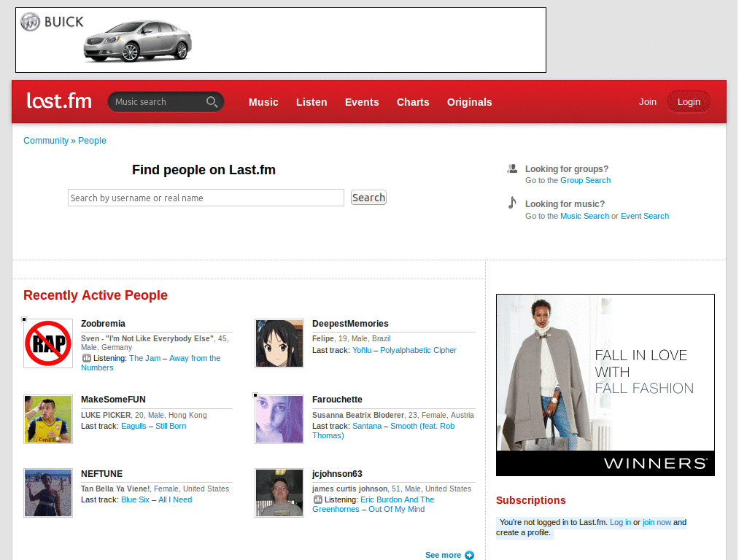Screen dimensions: 747x560
Task: Open Zoobremia's no-rap avatar
Action: pyautogui.click(x=48, y=343)
